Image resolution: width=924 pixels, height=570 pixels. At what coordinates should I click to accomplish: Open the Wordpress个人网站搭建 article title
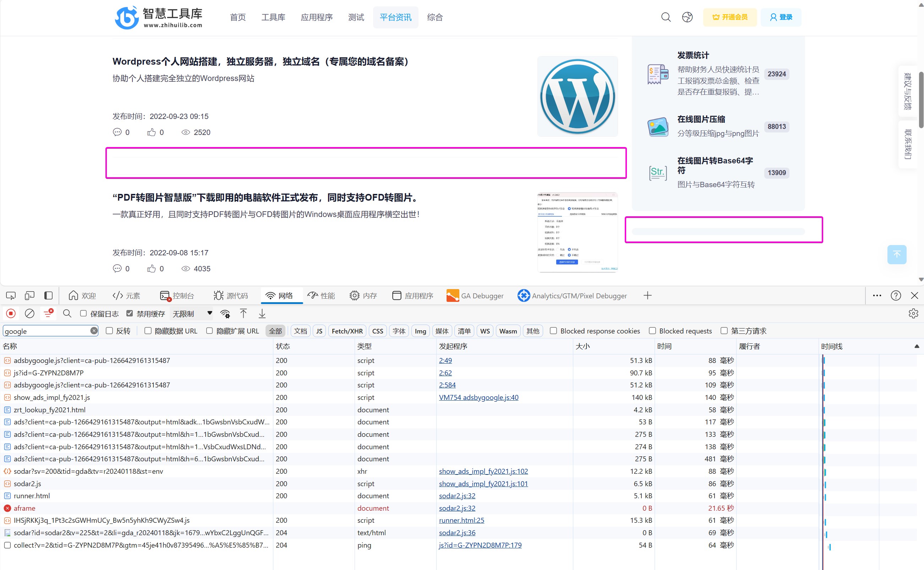pyautogui.click(x=262, y=61)
